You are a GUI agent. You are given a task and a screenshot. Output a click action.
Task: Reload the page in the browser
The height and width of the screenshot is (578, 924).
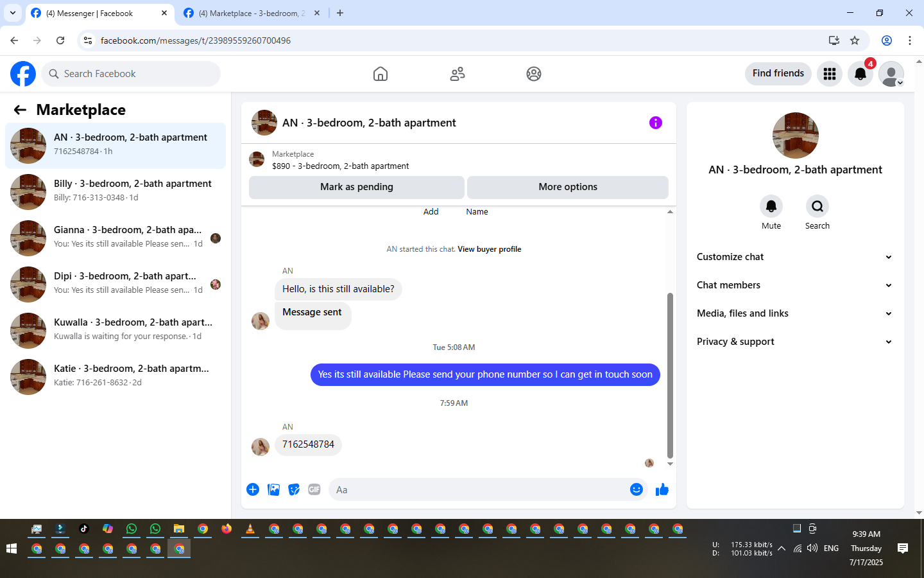(60, 40)
